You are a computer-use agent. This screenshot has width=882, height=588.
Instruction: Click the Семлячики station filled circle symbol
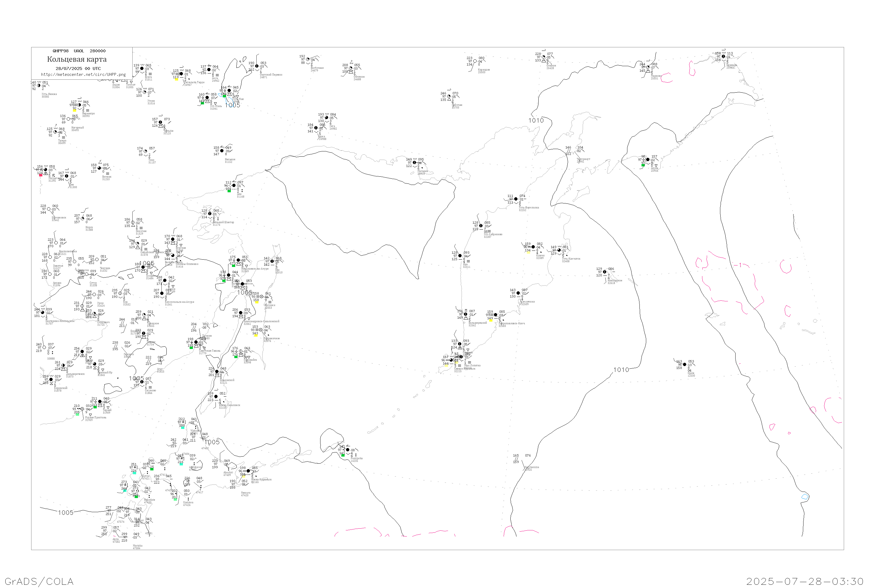coord(518,293)
